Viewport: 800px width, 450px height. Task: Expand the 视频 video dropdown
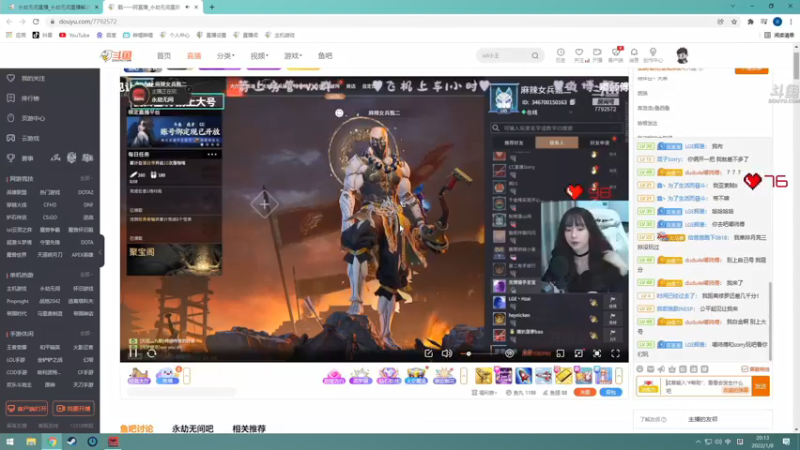[x=259, y=56]
